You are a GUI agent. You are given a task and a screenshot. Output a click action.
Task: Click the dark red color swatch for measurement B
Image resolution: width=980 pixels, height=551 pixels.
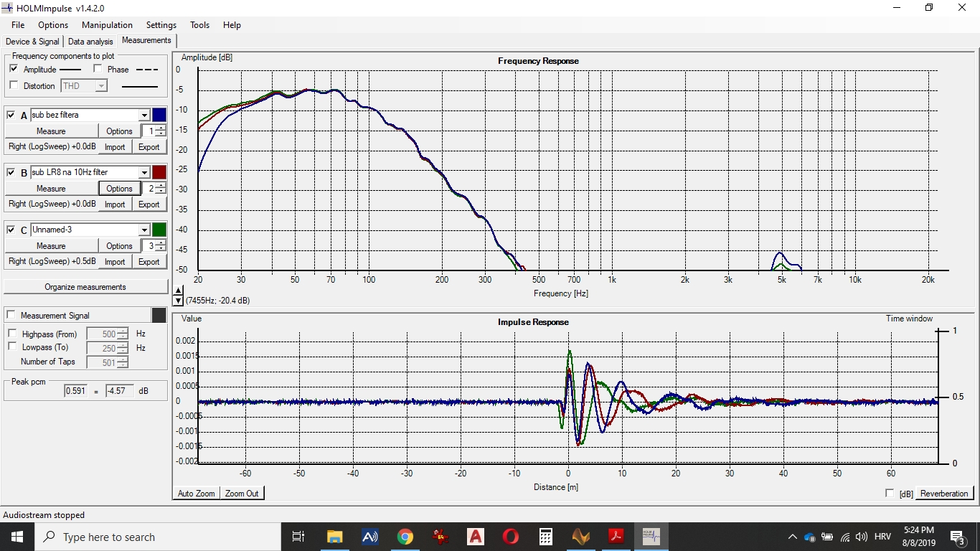[159, 172]
